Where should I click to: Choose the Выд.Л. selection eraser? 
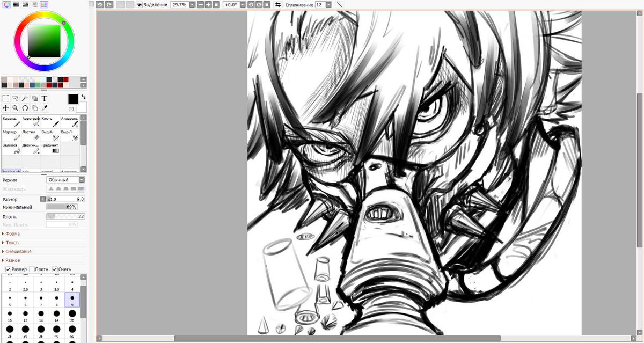[x=70, y=135]
